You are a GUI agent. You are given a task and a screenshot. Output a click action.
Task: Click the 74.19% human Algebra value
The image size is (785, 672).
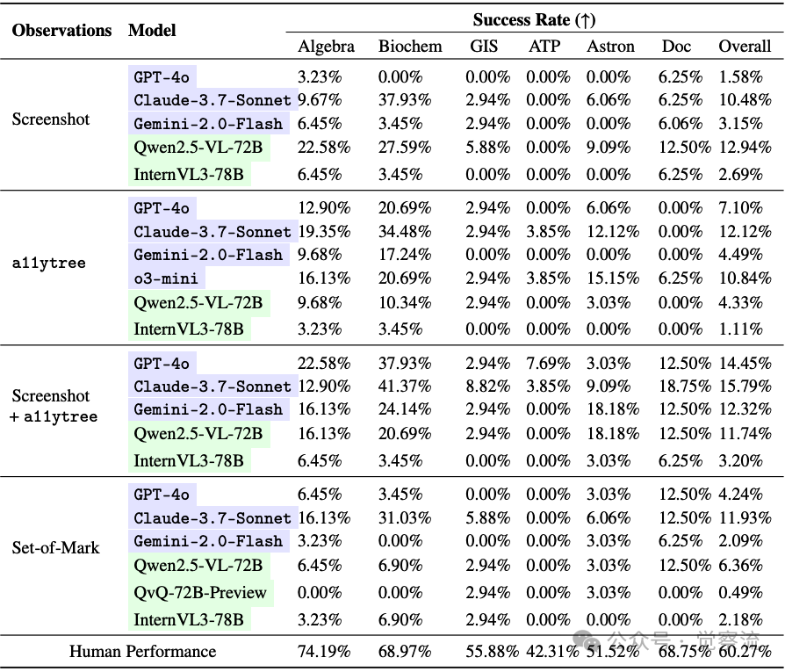[x=324, y=651]
